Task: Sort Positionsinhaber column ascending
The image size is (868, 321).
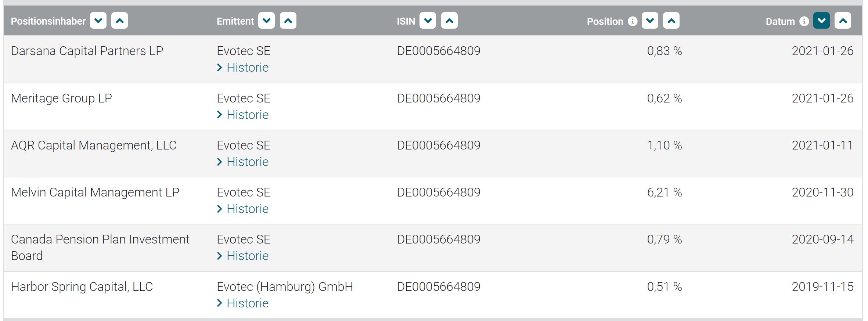Action: (119, 21)
